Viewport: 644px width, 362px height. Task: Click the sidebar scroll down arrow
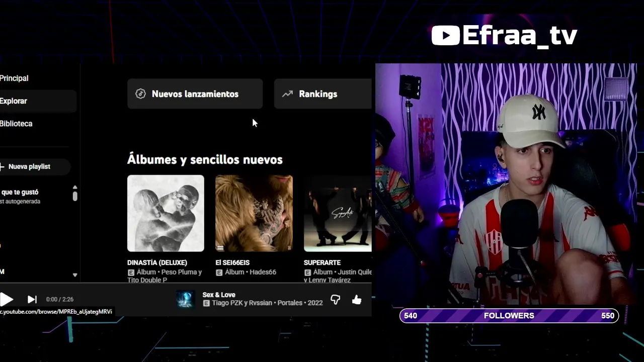pyautogui.click(x=75, y=275)
